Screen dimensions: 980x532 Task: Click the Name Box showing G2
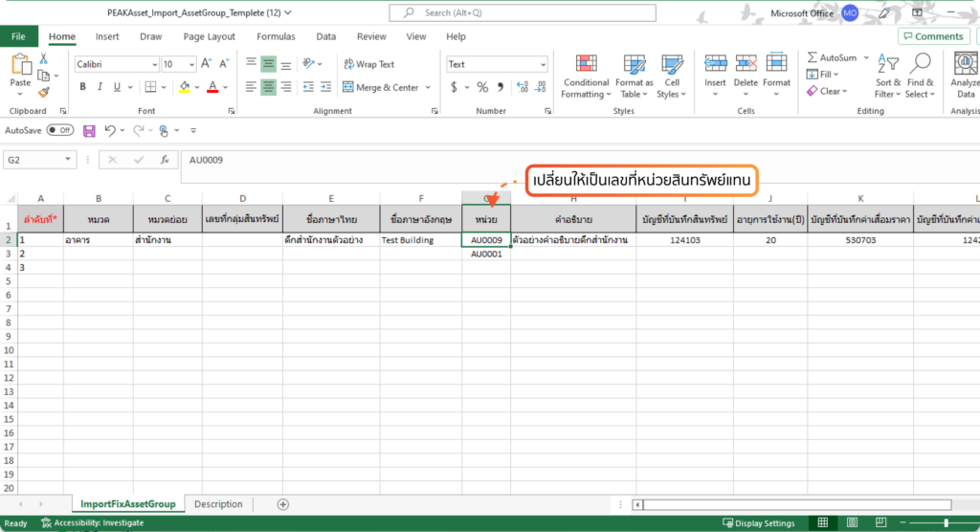[38, 160]
